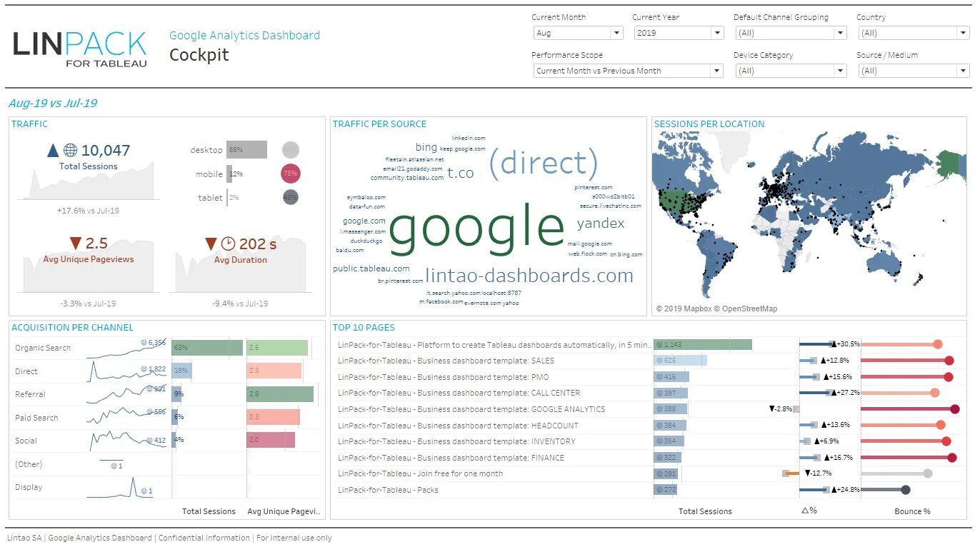
Task: Click the Organic Search 63% sessions bar
Action: click(207, 348)
